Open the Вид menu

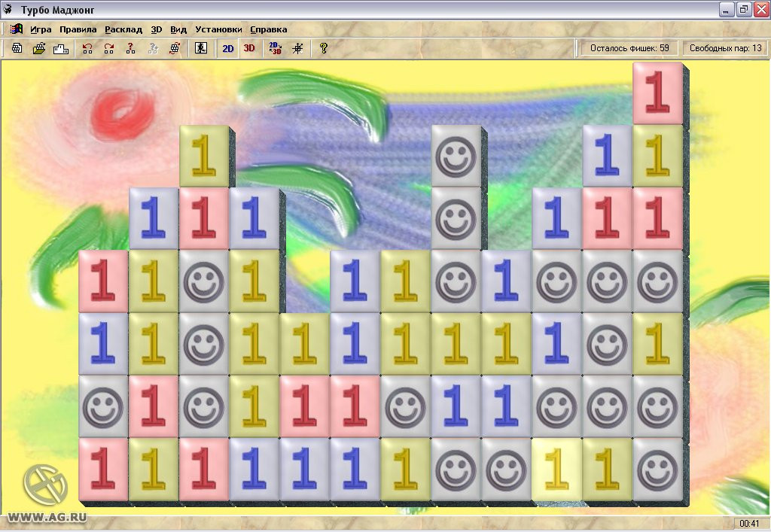pos(178,29)
